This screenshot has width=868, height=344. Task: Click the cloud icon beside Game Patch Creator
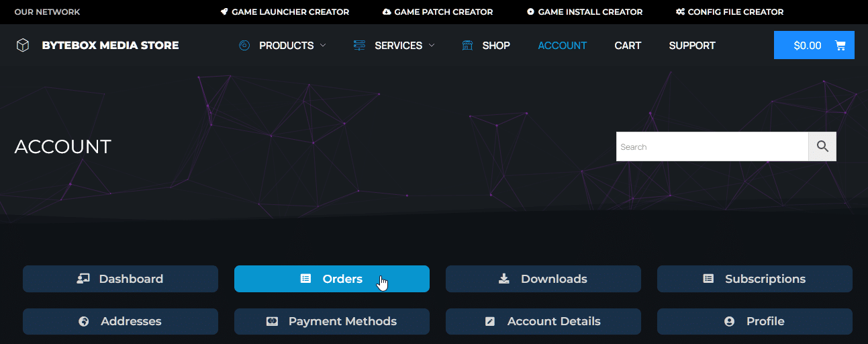click(387, 12)
